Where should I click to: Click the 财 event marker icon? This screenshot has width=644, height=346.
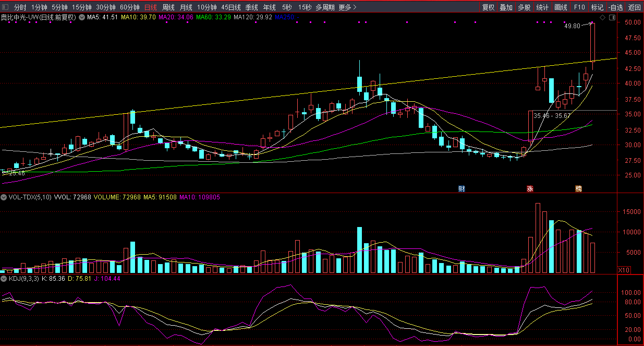pos(461,188)
